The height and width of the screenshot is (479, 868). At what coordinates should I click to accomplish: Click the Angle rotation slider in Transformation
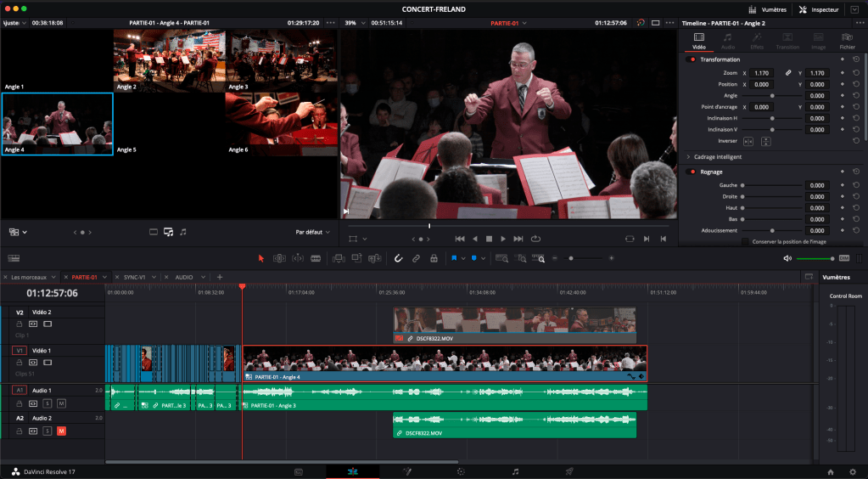(x=772, y=96)
